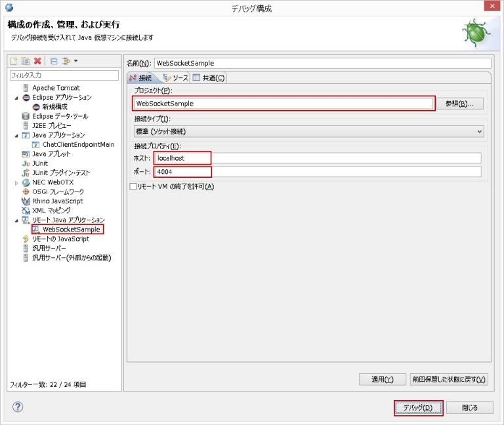Open the filter configurations dropdown arrow

tap(76, 61)
